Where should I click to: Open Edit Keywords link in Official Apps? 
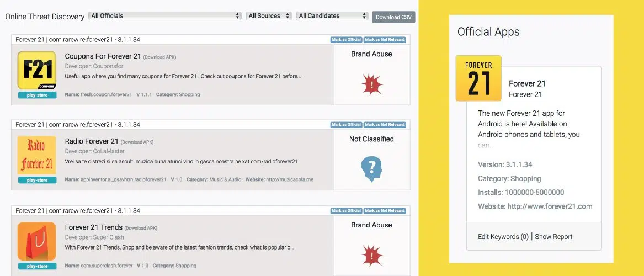coord(503,237)
